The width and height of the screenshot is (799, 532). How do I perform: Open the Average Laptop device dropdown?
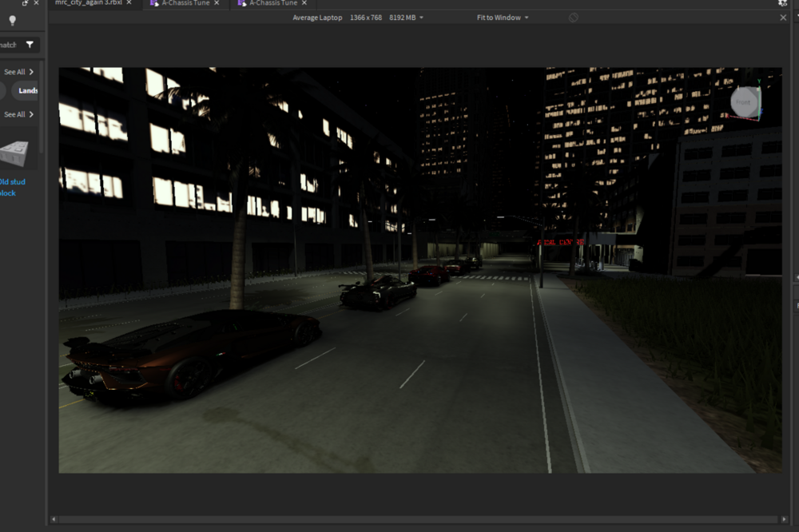pyautogui.click(x=358, y=18)
